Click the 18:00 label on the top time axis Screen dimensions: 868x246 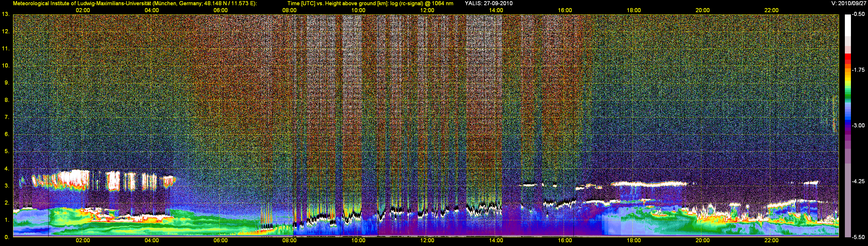click(634, 10)
